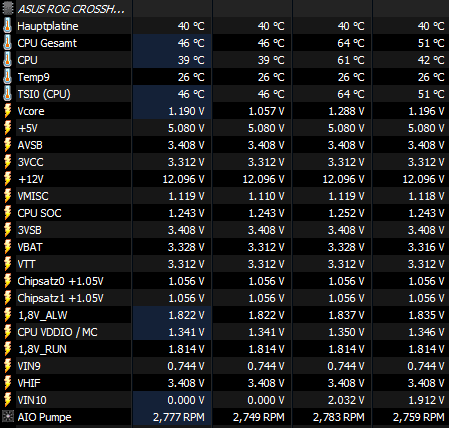Click the 3.316 V VBAT average value
449x428 pixels.
426,247
